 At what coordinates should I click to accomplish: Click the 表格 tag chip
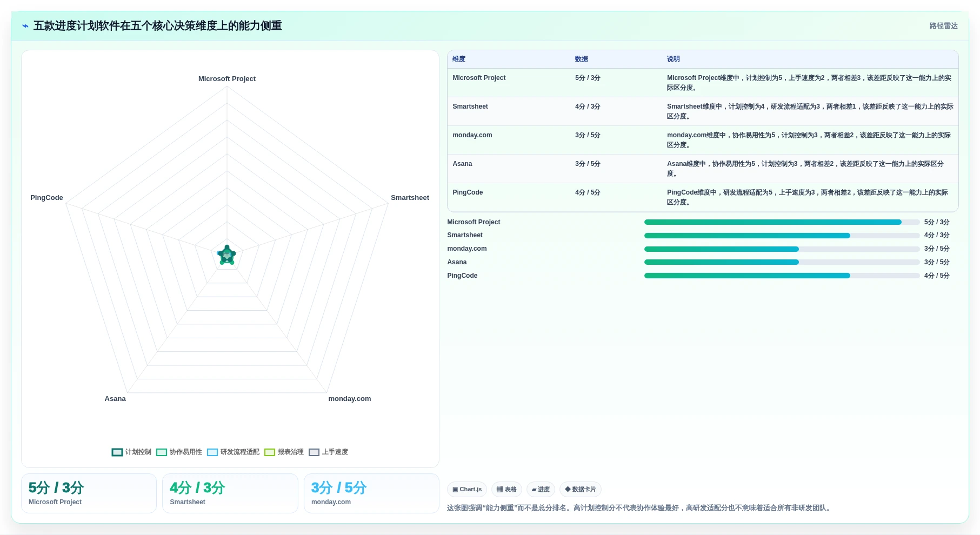[506, 490]
